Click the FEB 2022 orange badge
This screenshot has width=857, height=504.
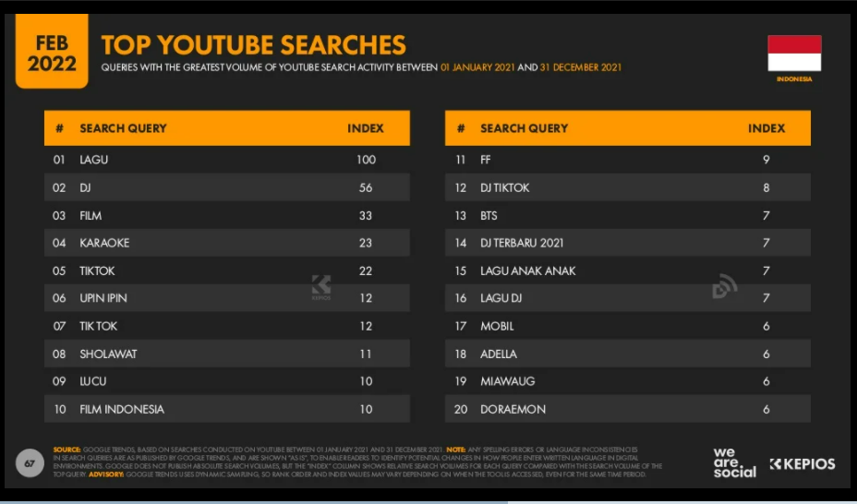[52, 52]
